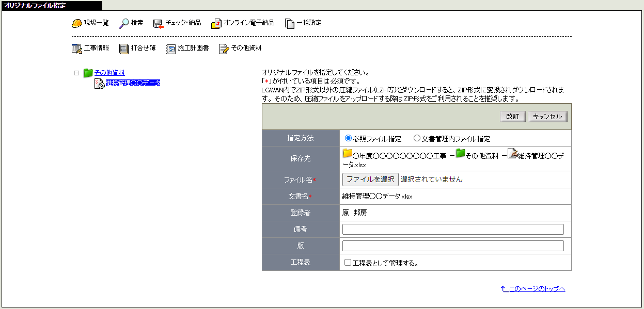
Task: Focus the 版 input field
Action: (453, 246)
